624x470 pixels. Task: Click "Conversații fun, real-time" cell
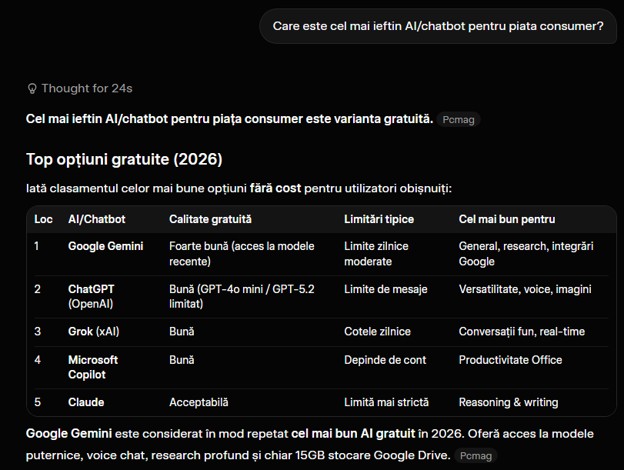click(x=522, y=332)
